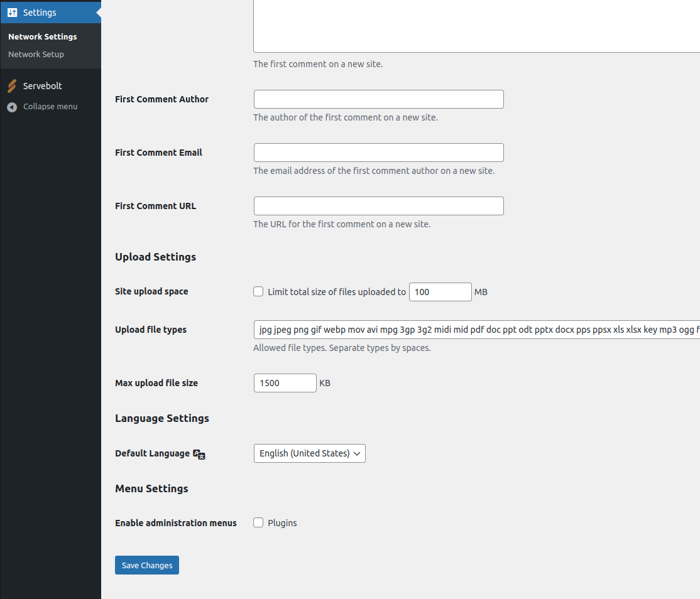Click 'The first comment on a new site.' description
The image size is (700, 599).
pyautogui.click(x=318, y=64)
